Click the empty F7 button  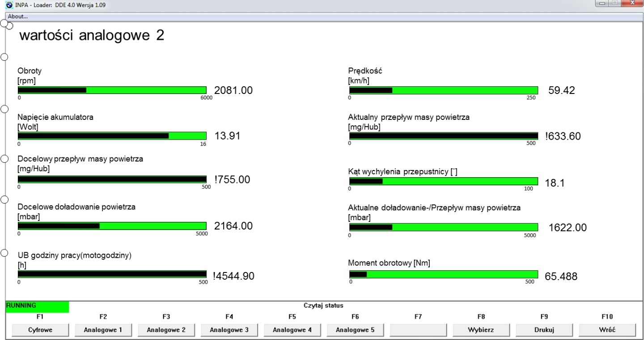[x=419, y=330]
